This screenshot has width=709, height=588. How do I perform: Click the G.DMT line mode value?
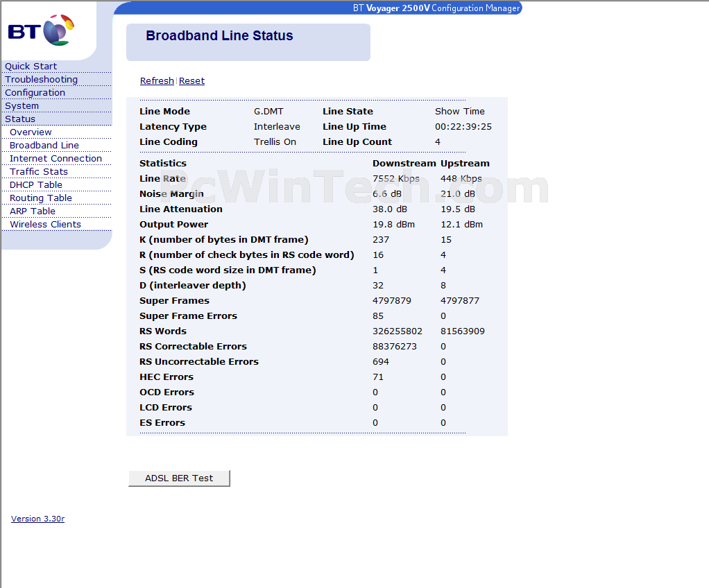tap(268, 111)
